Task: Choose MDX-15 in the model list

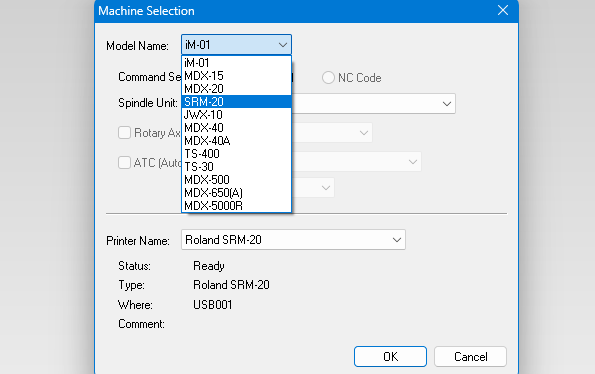Action: click(x=236, y=75)
